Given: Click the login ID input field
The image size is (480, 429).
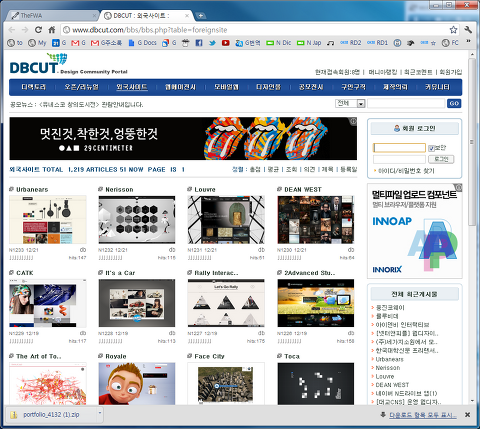Looking at the screenshot, I should (x=399, y=148).
